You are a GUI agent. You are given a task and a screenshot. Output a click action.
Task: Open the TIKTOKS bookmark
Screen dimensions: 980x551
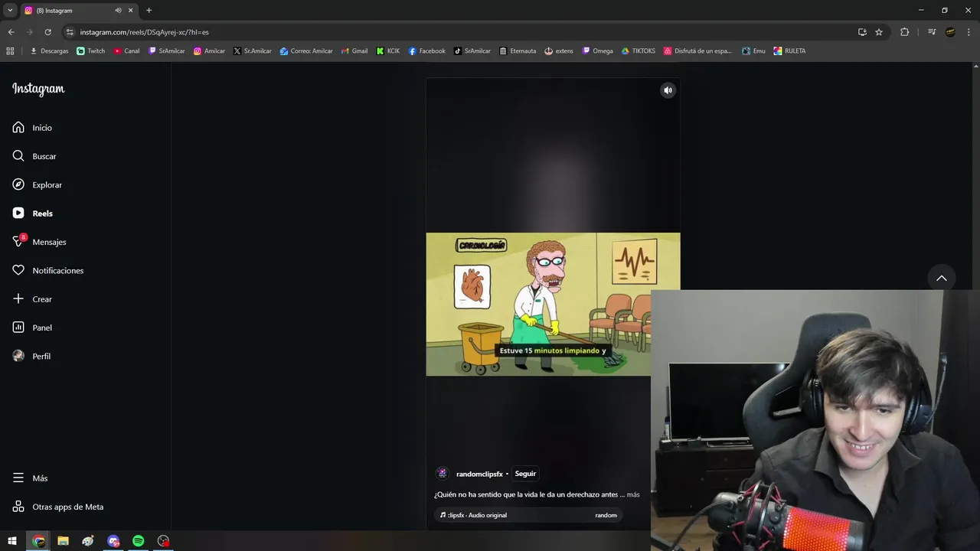[638, 51]
